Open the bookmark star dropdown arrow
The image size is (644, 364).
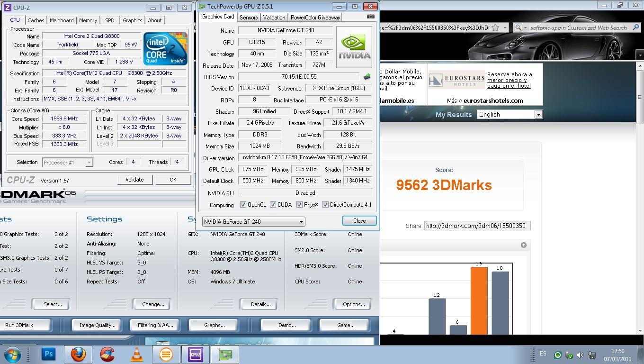[x=505, y=27]
